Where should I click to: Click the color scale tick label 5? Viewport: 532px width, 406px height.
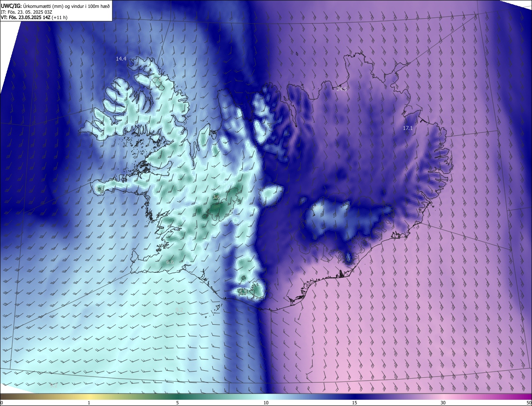tap(177, 403)
